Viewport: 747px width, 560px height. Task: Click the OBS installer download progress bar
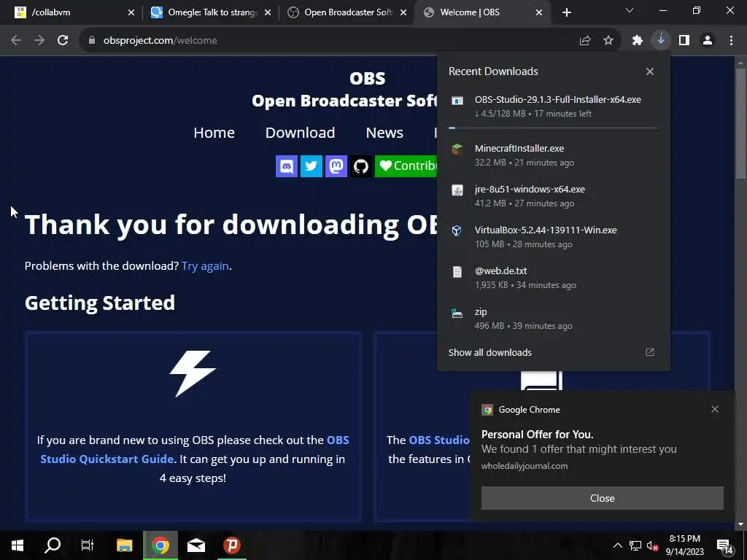point(554,128)
